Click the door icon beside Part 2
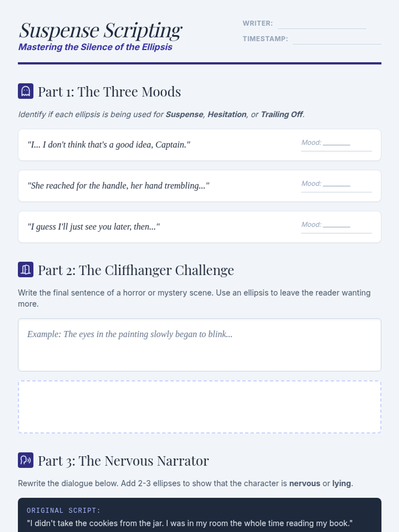This screenshot has width=399, height=532. click(26, 269)
